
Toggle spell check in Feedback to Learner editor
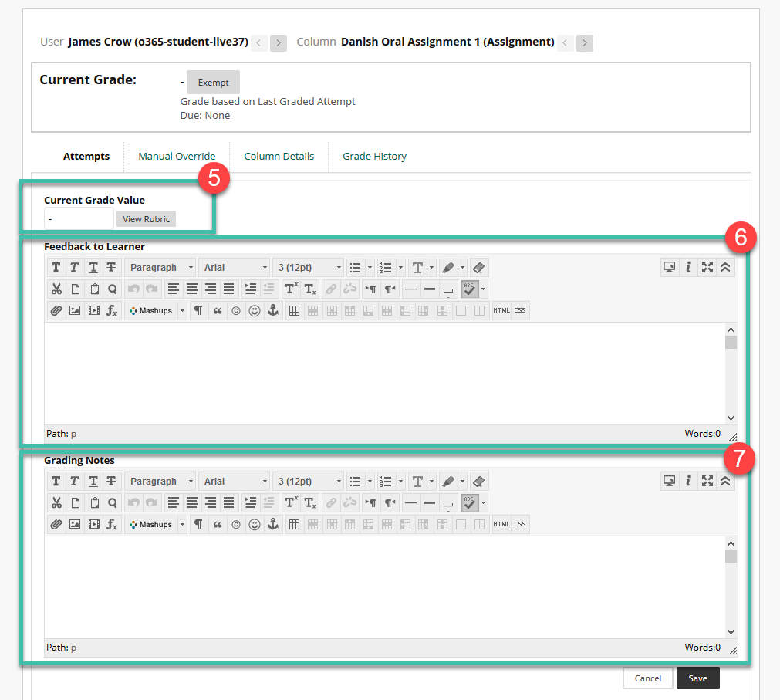(x=470, y=289)
